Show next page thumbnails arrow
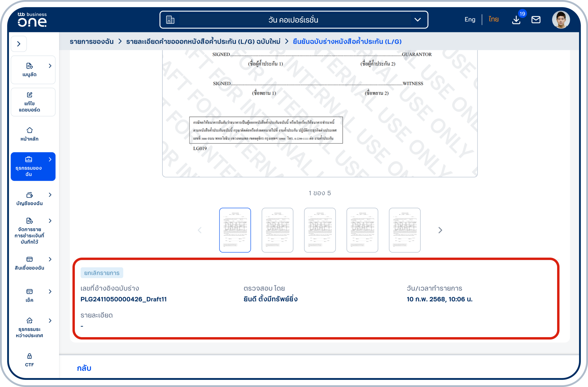The height and width of the screenshot is (387, 588). click(440, 230)
